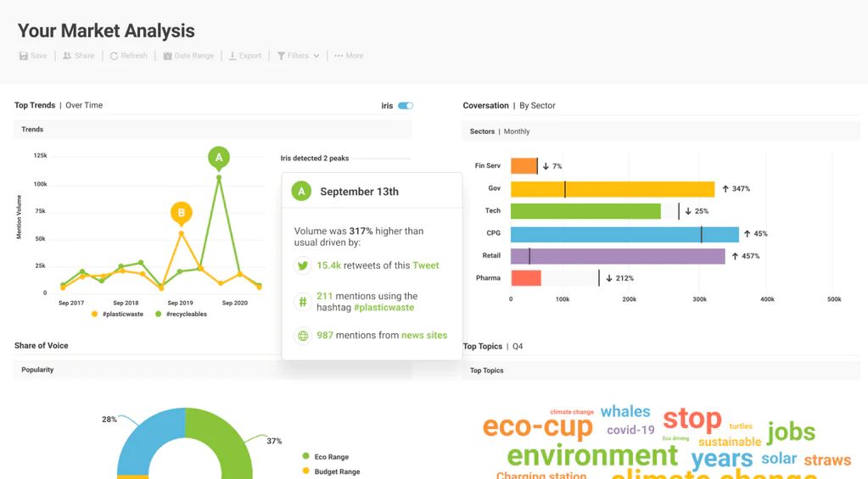Click the Gov 347% up arrow
Screen dimensions: 868x479
(x=725, y=189)
